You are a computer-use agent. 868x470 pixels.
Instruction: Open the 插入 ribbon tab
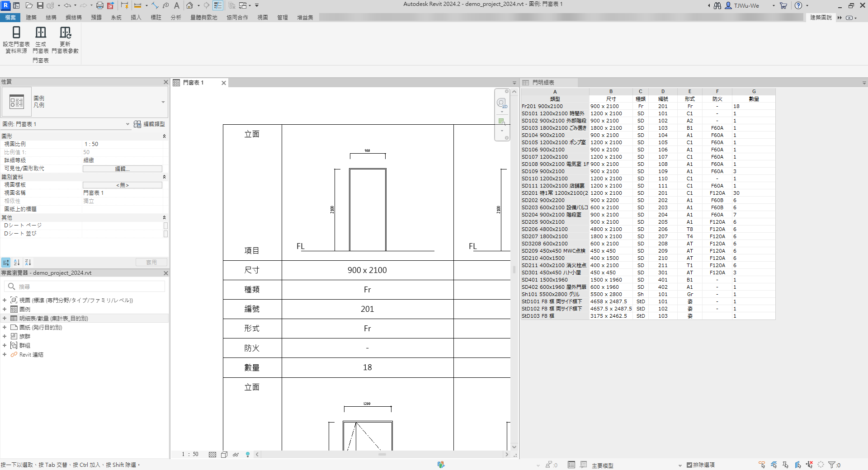(x=136, y=17)
